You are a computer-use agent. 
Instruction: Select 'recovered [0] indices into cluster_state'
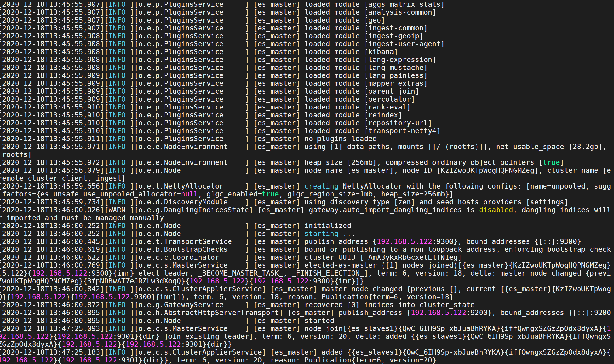(390, 305)
